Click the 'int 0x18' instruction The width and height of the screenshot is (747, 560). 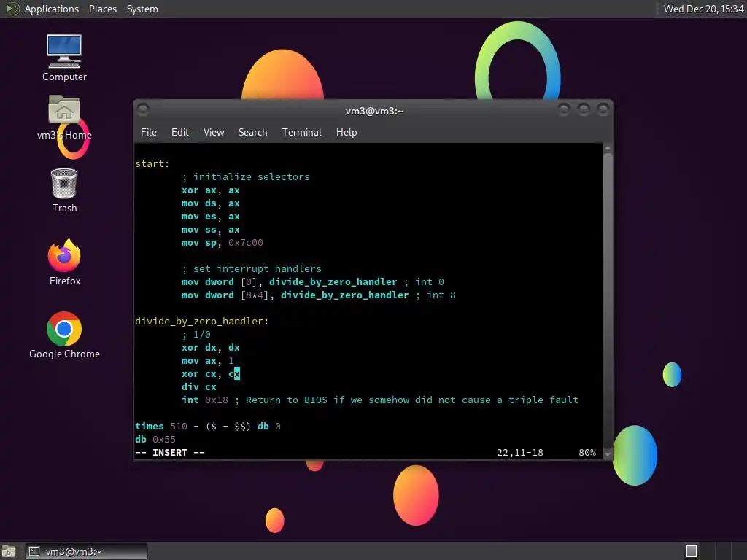coord(204,400)
